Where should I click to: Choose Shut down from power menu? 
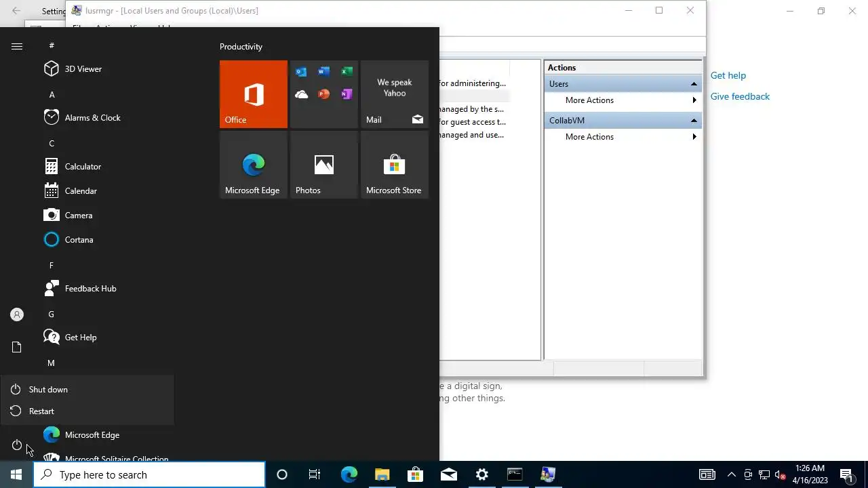point(87,390)
